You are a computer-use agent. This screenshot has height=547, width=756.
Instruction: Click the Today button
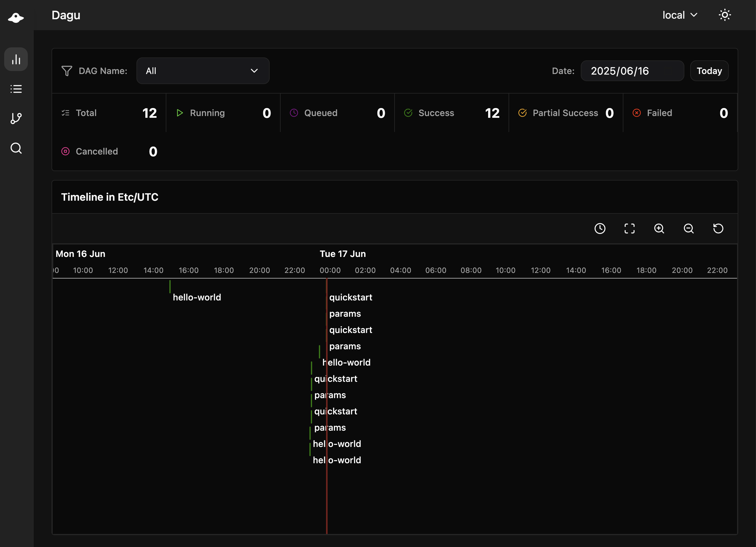point(709,71)
